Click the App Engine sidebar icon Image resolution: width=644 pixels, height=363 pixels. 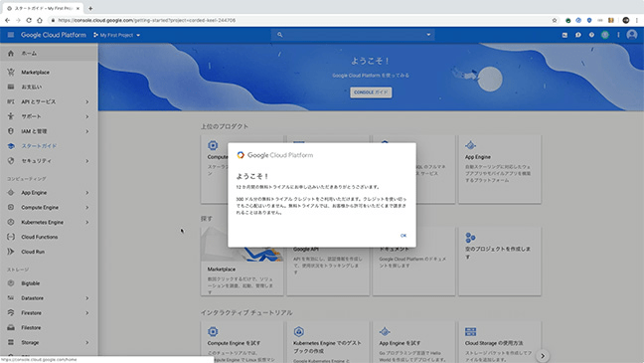[x=11, y=192]
